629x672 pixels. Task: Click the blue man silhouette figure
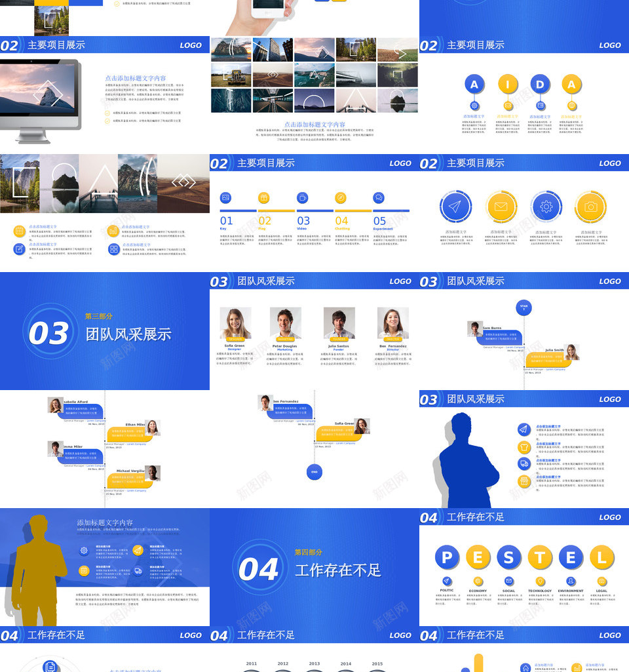click(x=469, y=460)
